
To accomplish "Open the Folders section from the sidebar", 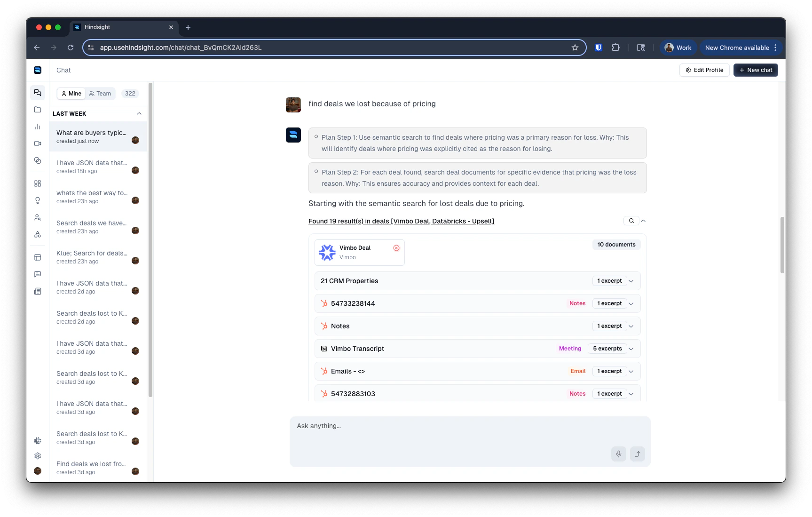I will point(38,110).
